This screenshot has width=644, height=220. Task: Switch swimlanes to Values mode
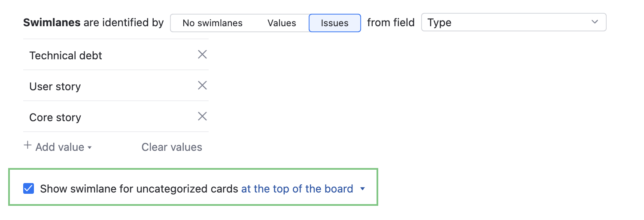pyautogui.click(x=282, y=23)
